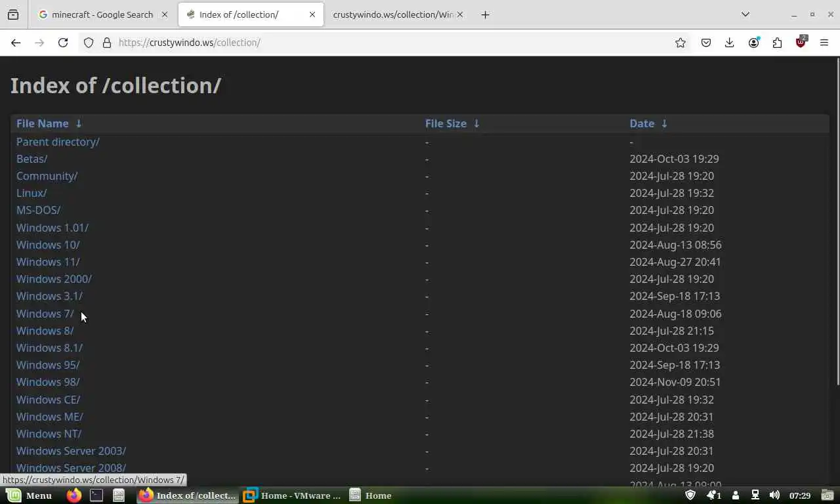Switch to the Home file manager taskbar window
The image size is (840, 504).
coord(371,495)
